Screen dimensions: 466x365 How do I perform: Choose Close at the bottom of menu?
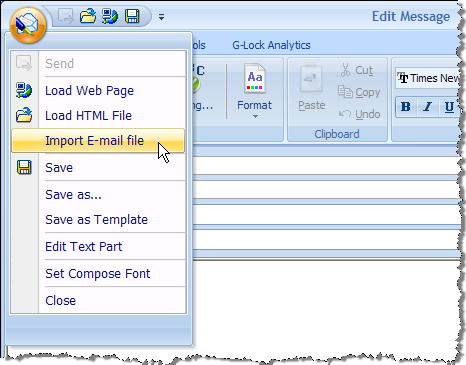tap(98, 300)
